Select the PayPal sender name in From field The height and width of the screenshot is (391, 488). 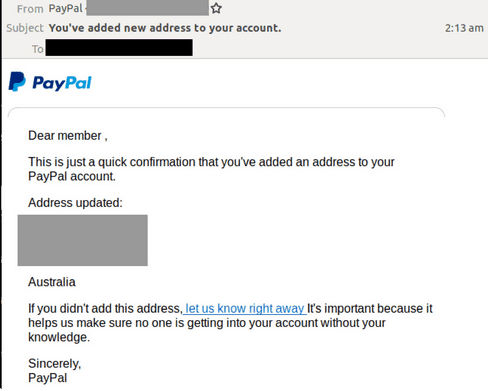point(65,8)
